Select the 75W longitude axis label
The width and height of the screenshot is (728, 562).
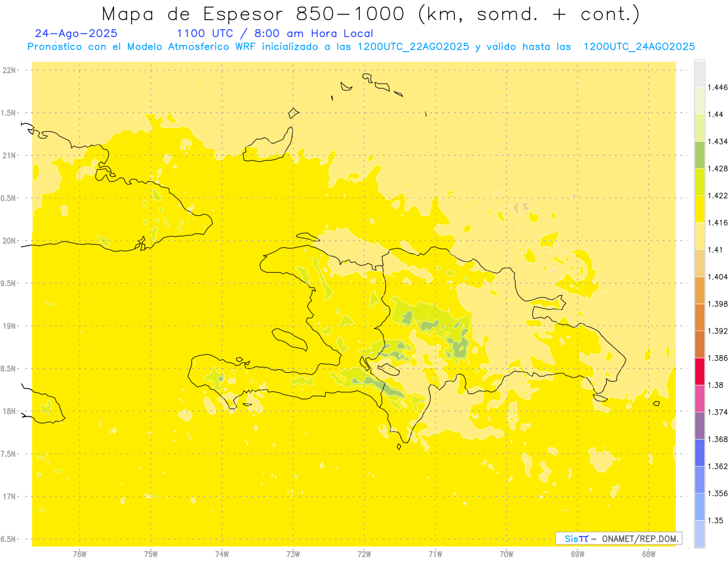coord(150,554)
